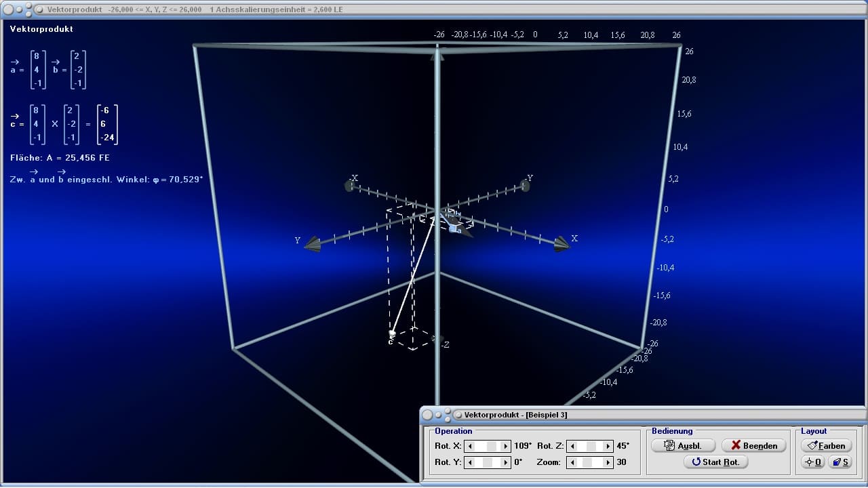Open the Farben colors dialog

[827, 445]
